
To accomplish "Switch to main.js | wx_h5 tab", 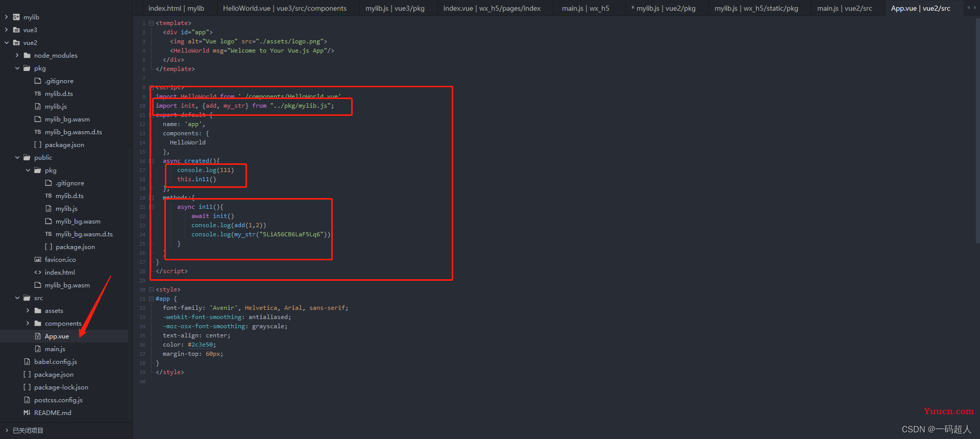I will (585, 8).
